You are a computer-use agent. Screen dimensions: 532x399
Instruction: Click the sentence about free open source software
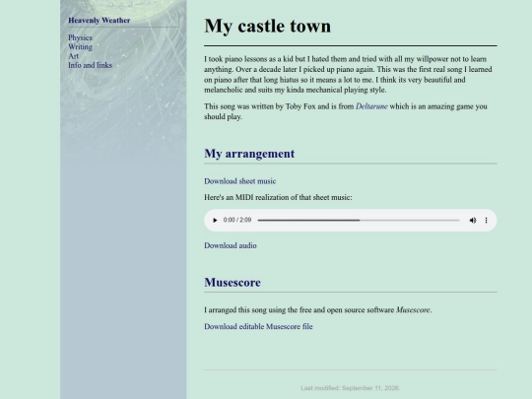click(318, 309)
